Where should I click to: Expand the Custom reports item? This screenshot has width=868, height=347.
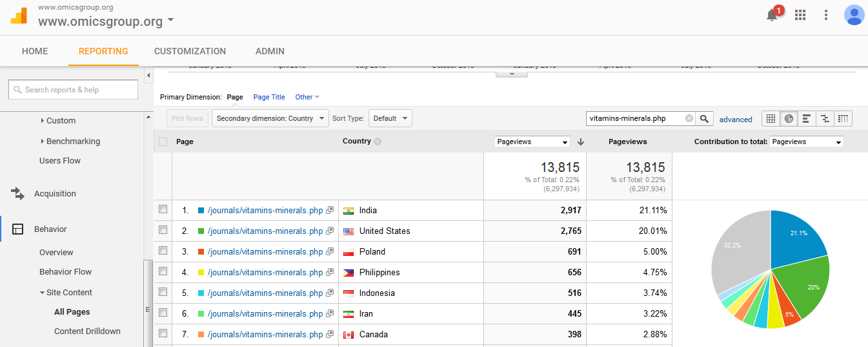pyautogui.click(x=57, y=120)
